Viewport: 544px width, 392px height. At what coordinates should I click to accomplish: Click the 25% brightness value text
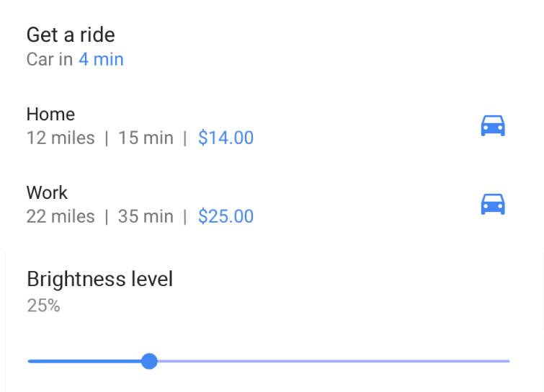[44, 306]
